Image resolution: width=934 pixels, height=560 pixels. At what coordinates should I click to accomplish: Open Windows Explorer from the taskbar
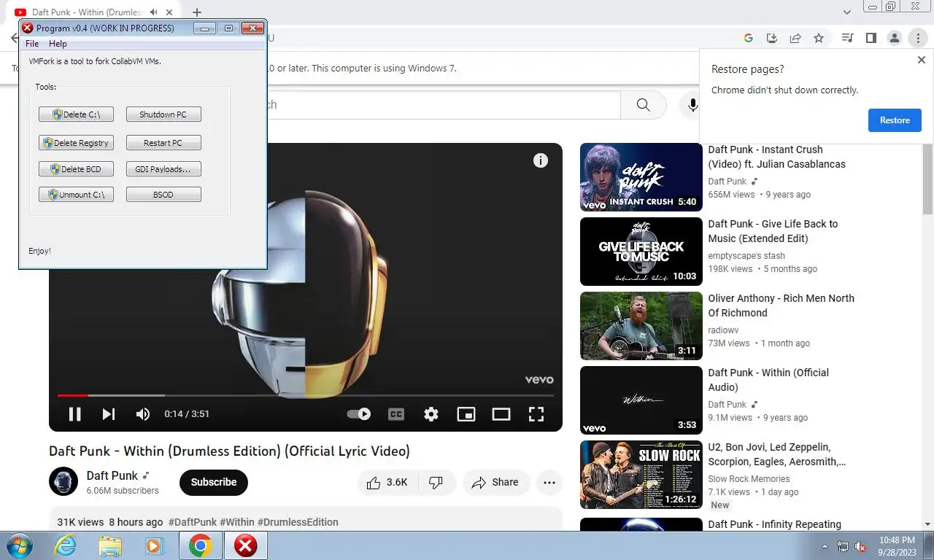[x=110, y=545]
